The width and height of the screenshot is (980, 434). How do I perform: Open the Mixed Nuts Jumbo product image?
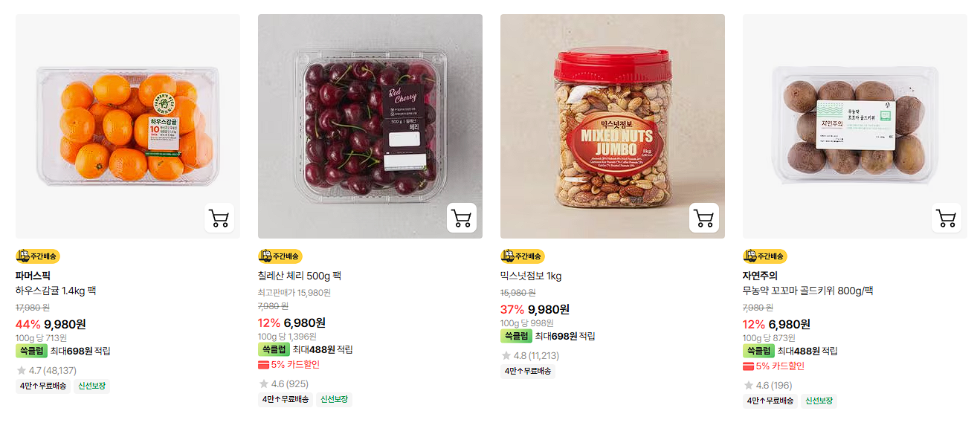tap(613, 126)
